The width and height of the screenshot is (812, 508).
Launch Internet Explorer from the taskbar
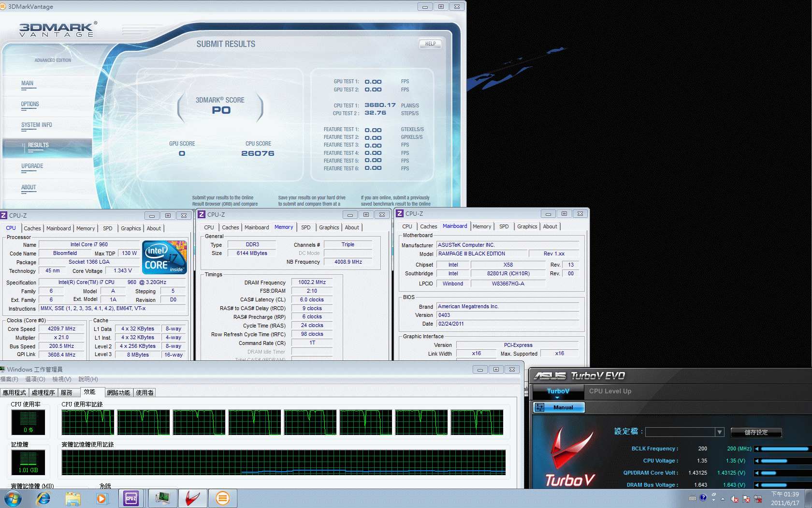coord(43,498)
